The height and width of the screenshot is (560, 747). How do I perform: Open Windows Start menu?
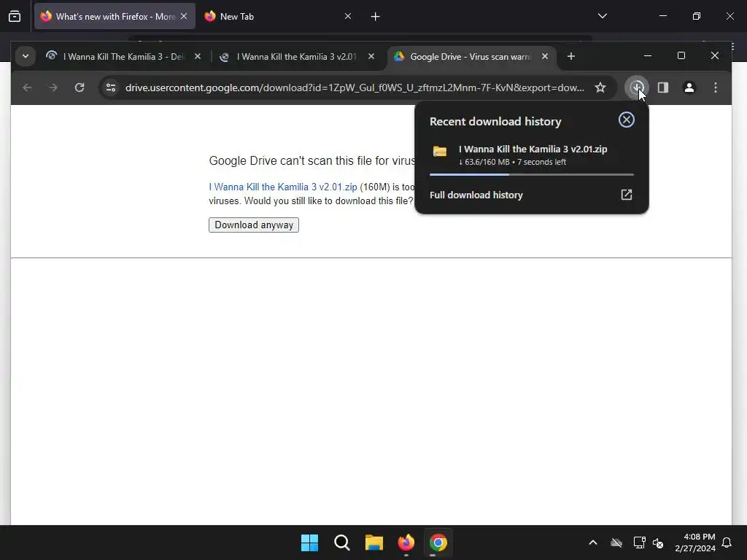tap(309, 542)
